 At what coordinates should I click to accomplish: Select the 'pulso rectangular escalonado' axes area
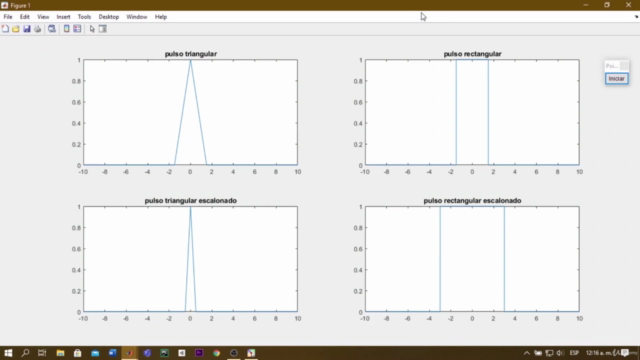click(472, 259)
